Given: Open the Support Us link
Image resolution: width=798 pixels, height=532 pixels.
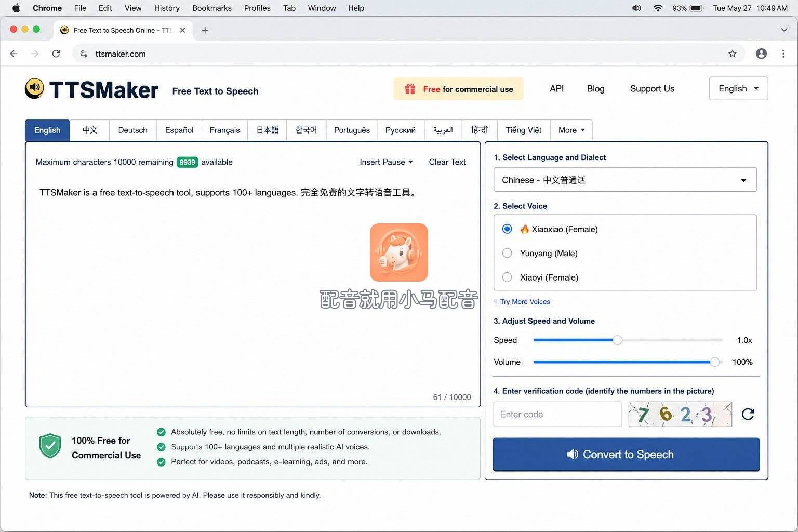Looking at the screenshot, I should (652, 88).
